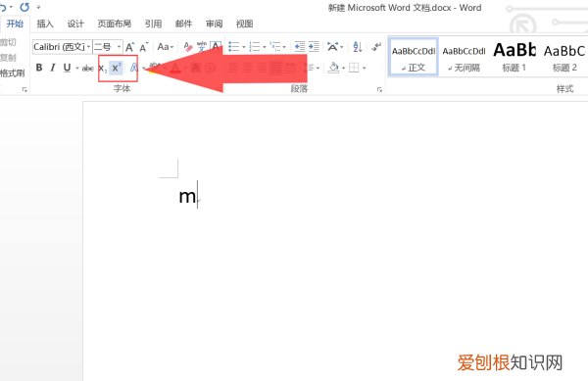This screenshot has height=381, width=588.
Task: Apply a numbered list
Action: [255, 47]
